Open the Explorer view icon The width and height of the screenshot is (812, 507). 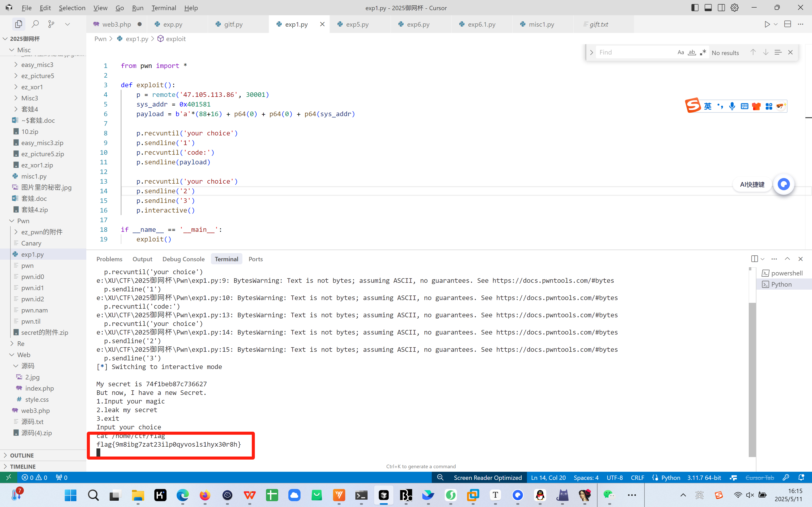(19, 24)
